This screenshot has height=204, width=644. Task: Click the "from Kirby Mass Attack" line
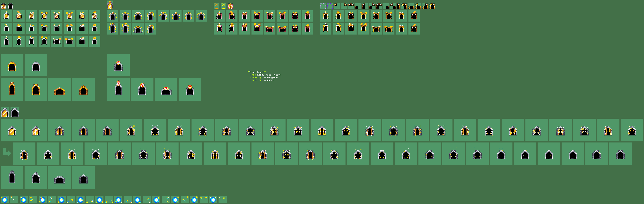pos(266,75)
